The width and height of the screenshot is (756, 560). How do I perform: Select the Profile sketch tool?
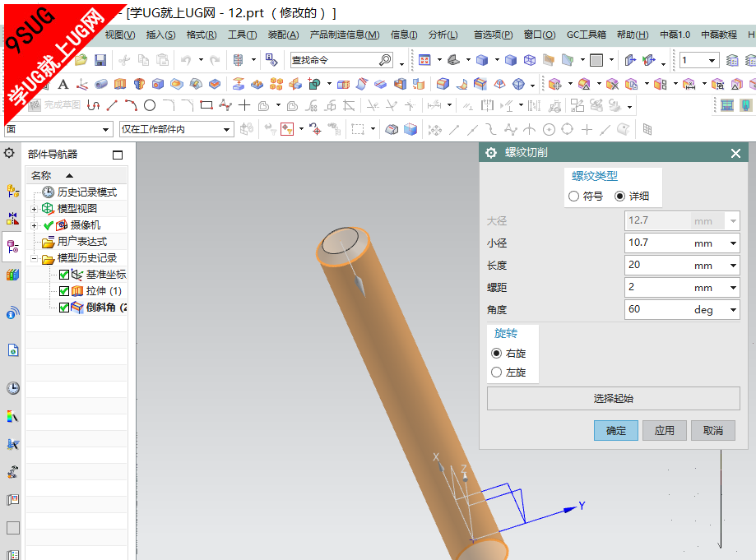coord(93,105)
